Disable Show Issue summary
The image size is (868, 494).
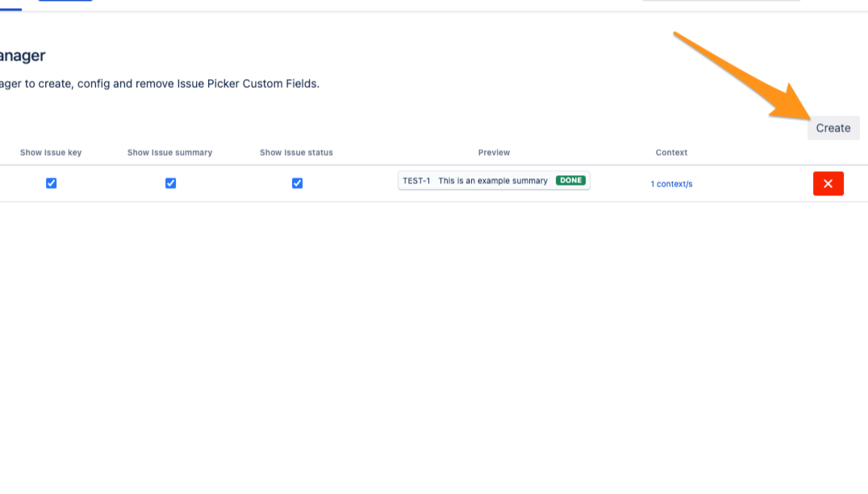[x=169, y=182]
